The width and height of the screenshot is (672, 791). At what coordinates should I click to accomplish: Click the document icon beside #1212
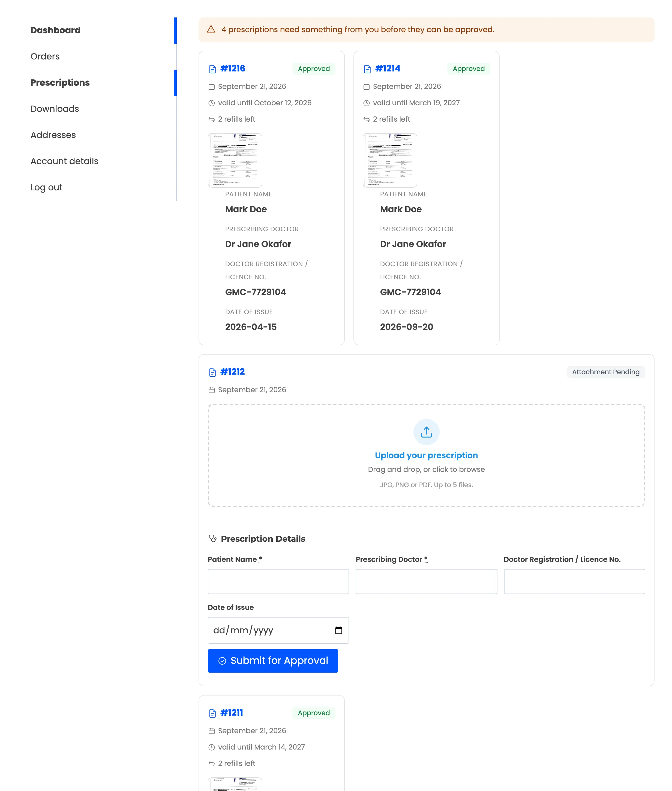tap(212, 372)
